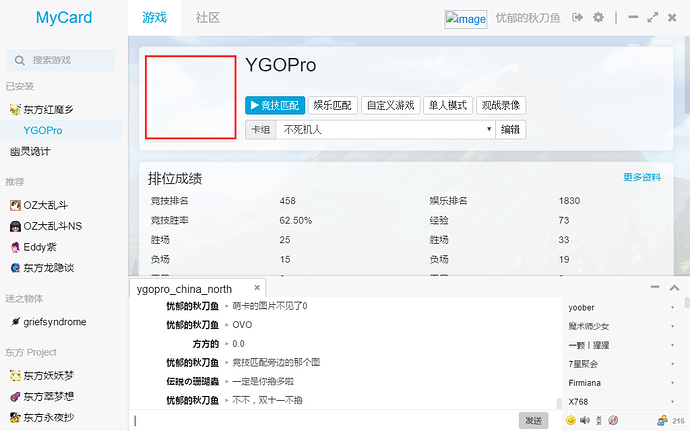Expand dropdown arrow for user 魔术师少女
The image size is (690, 431).
click(672, 326)
